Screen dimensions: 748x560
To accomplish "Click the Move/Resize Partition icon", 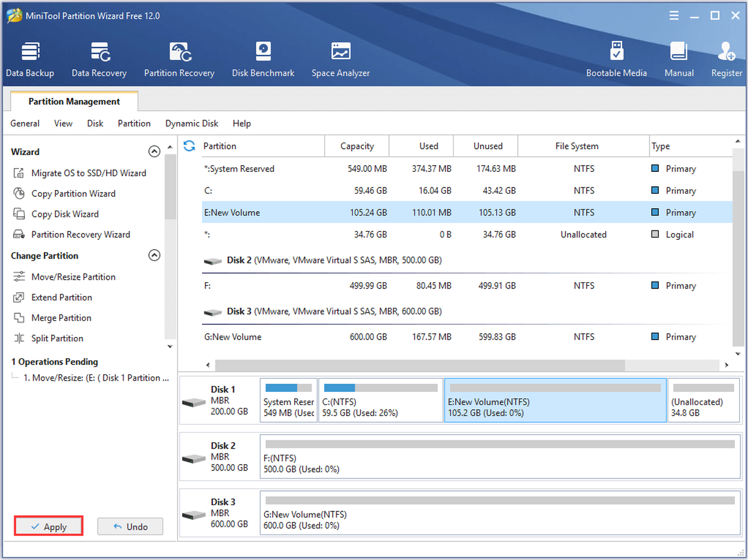I will pos(19,277).
